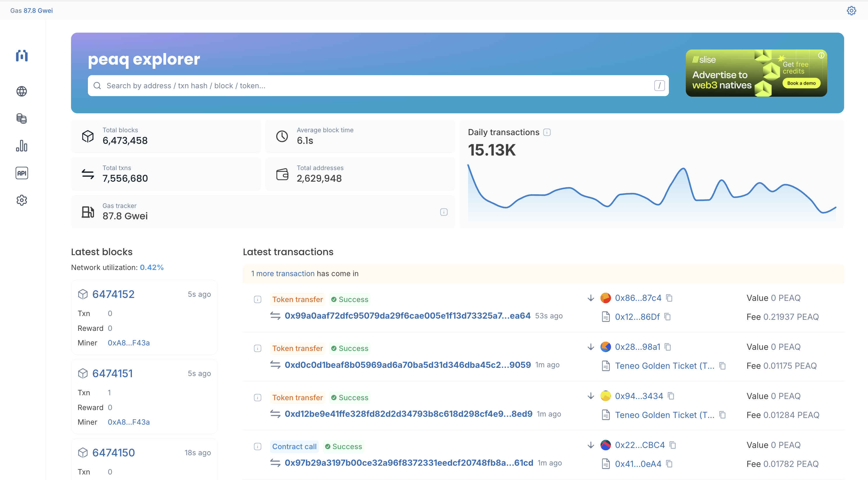This screenshot has width=868, height=480.
Task: Open block 6474152
Action: [x=113, y=294]
